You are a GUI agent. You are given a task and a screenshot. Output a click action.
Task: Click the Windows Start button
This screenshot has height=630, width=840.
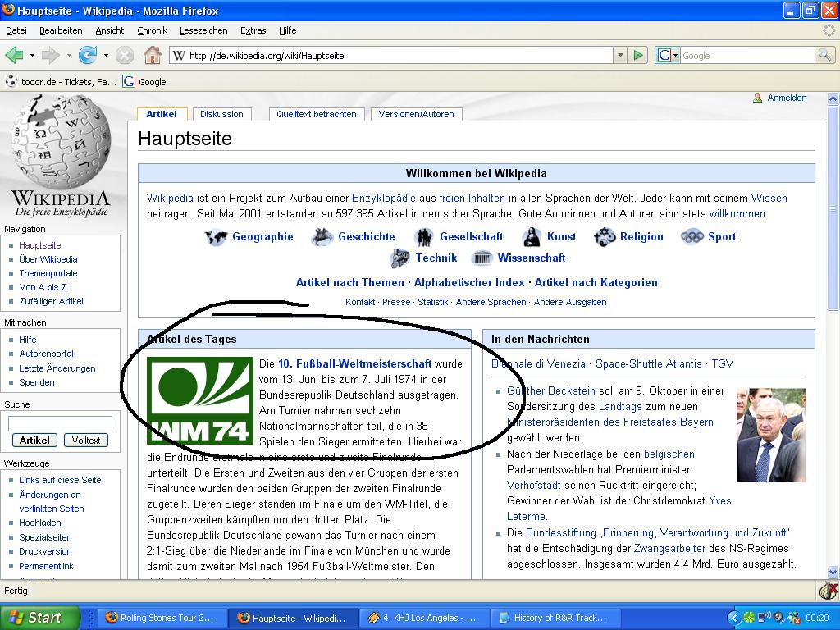(x=39, y=618)
